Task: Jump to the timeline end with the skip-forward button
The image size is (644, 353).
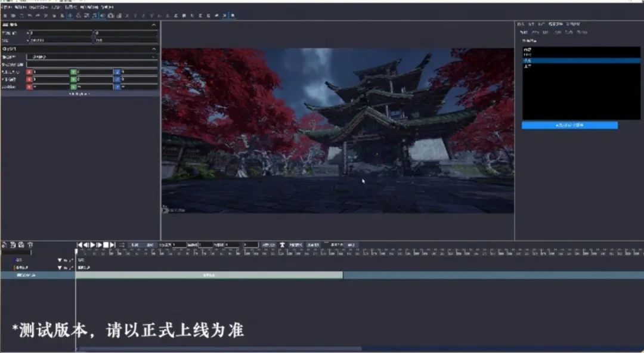Action: point(112,244)
